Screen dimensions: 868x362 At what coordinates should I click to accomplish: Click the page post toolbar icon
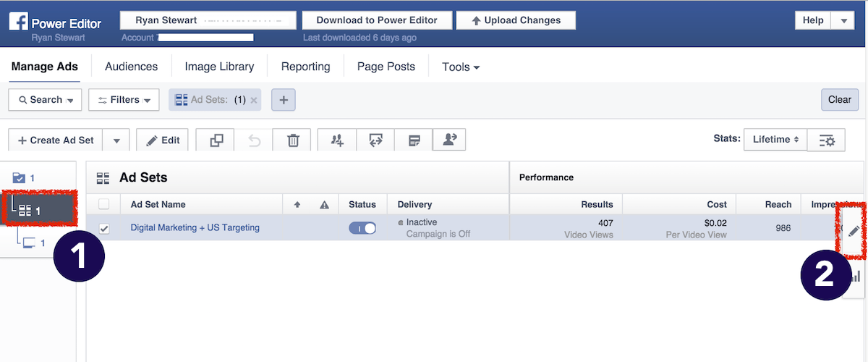pyautogui.click(x=414, y=140)
